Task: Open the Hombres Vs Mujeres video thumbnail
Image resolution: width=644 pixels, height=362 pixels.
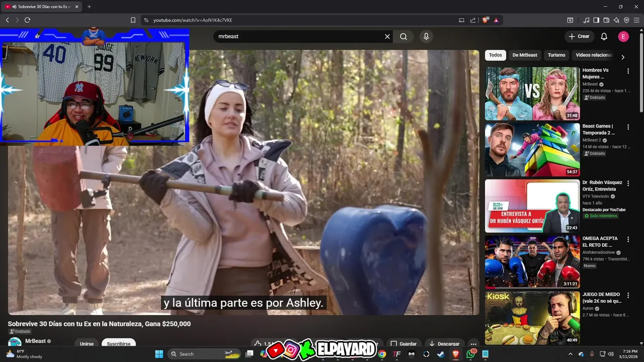Action: tap(532, 94)
